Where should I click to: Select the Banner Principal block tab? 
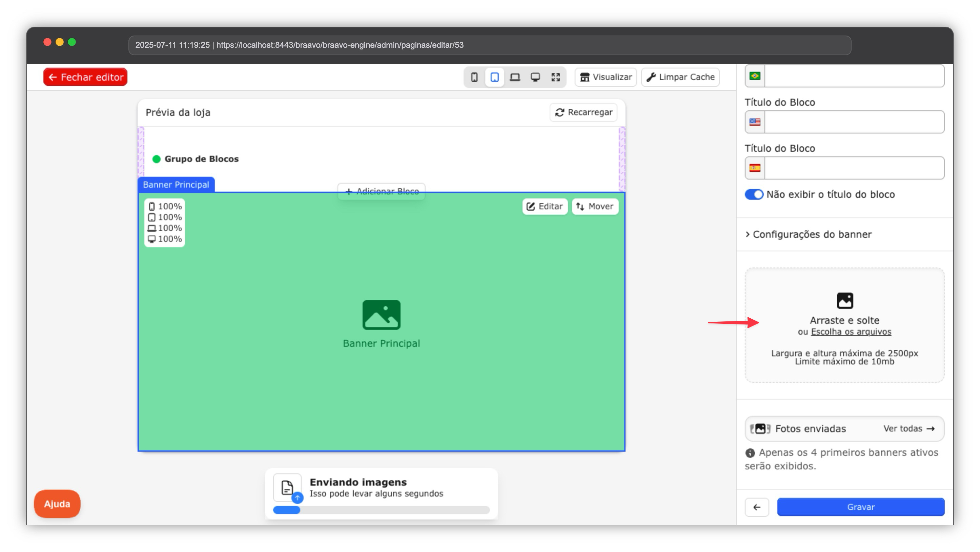pyautogui.click(x=176, y=185)
